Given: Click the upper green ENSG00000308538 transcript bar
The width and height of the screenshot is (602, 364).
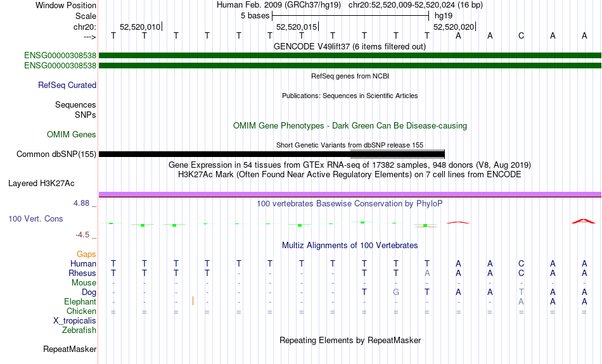Looking at the screenshot, I should pyautogui.click(x=350, y=55).
